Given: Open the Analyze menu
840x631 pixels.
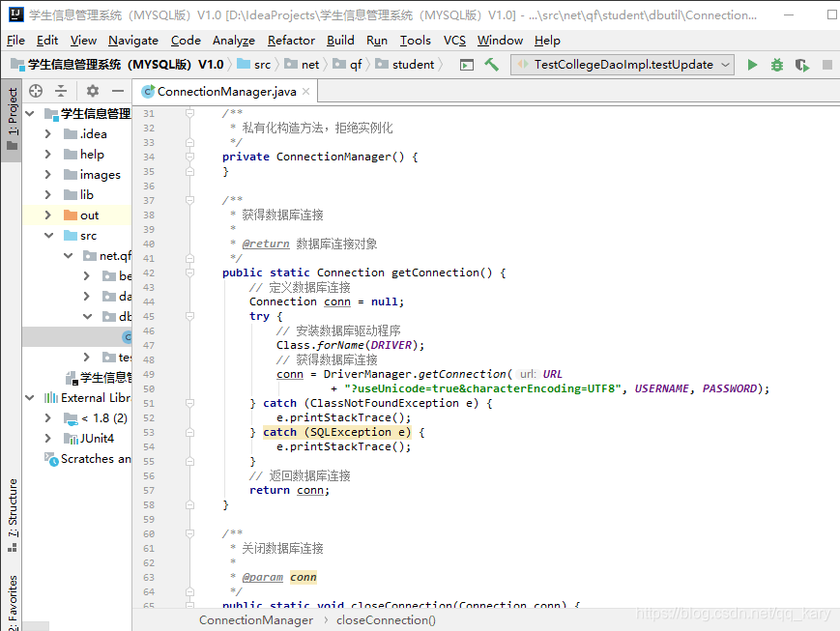Looking at the screenshot, I should (234, 41).
